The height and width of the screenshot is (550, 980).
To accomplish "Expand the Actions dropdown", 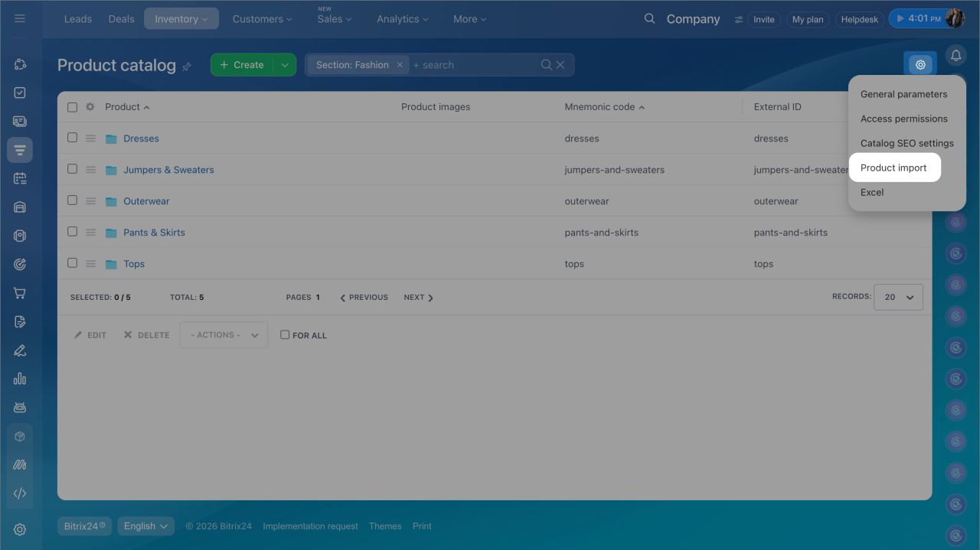I will [224, 335].
